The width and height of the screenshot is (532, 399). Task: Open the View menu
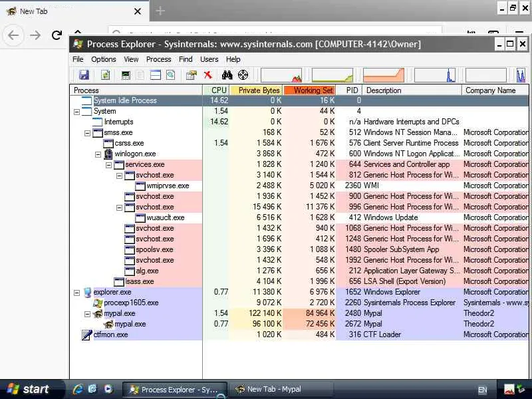click(x=131, y=59)
